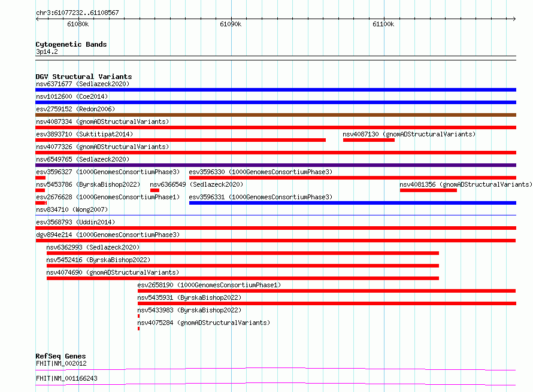This screenshot has height=392, width=533.
Task: Select the blue bar under nsv1012600 (Coe2014)
Action: point(275,102)
